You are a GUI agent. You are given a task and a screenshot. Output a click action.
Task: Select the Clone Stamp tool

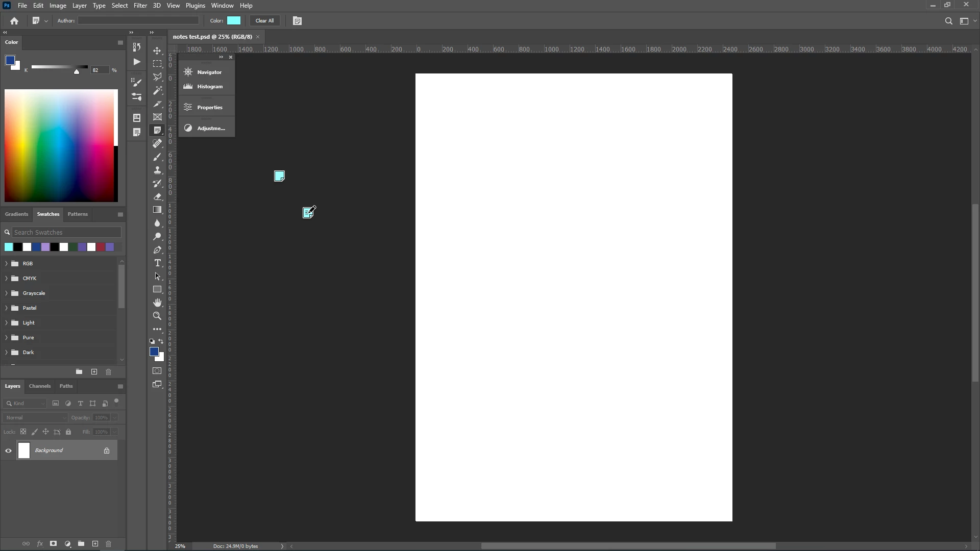(x=157, y=170)
